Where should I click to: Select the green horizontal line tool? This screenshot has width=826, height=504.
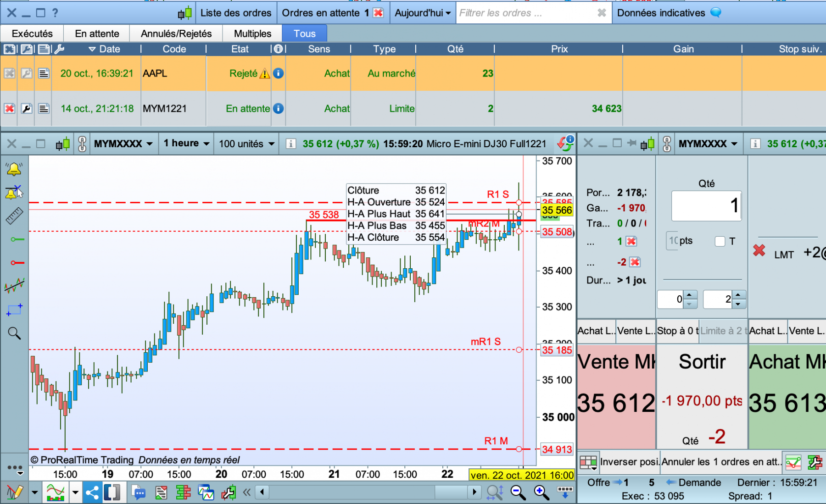tap(17, 239)
